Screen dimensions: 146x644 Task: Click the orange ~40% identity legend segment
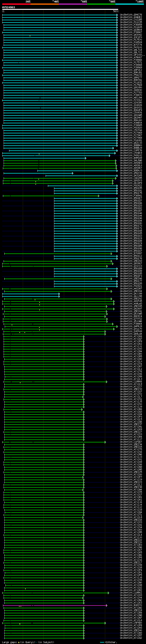pyautogui.click(x=45, y=4)
